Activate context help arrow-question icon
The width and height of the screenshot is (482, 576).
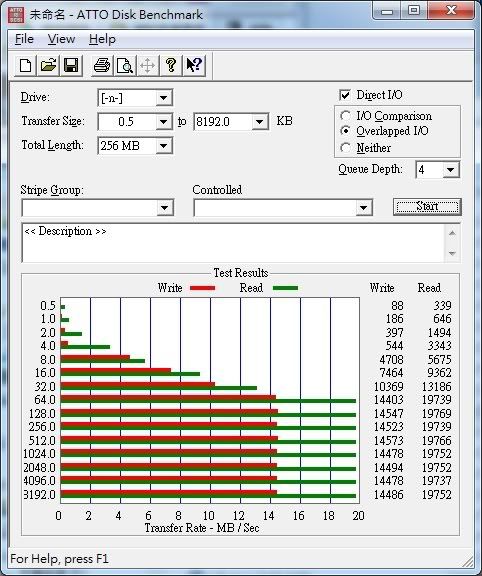click(194, 65)
